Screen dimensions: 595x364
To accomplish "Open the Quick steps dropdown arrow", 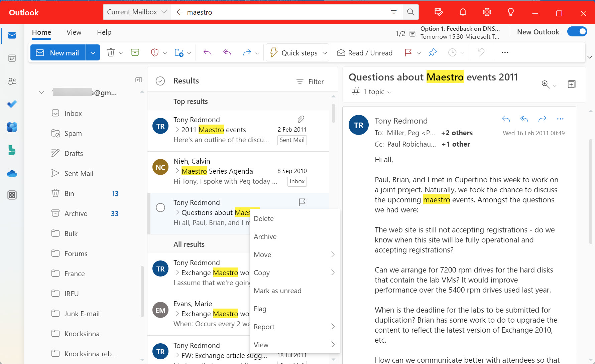I will click(325, 53).
